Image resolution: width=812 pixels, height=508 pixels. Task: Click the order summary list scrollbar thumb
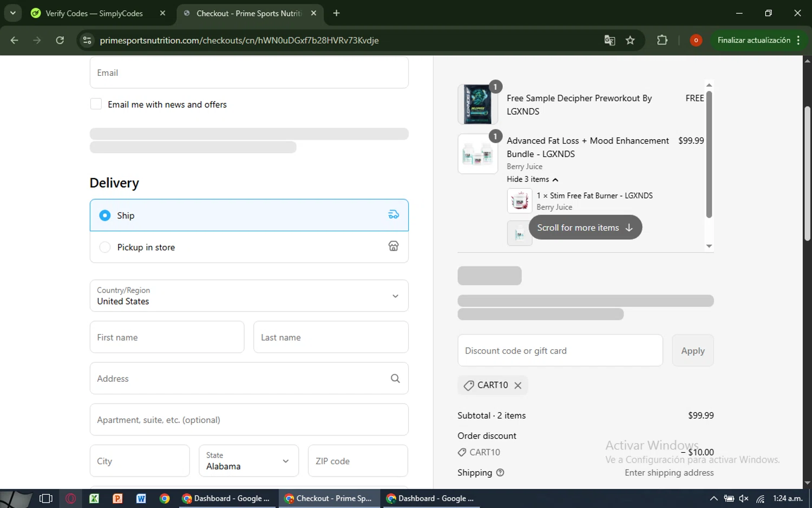coord(709,154)
